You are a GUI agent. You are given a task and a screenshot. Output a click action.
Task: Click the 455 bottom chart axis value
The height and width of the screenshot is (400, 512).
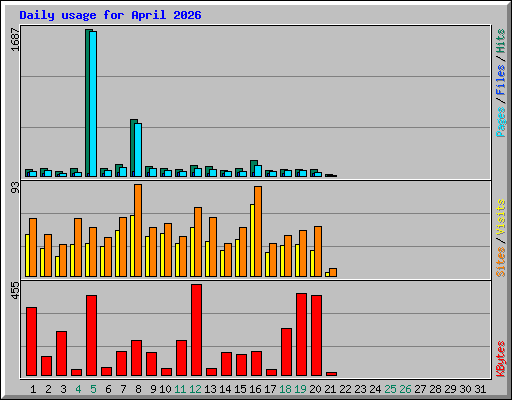(15, 290)
